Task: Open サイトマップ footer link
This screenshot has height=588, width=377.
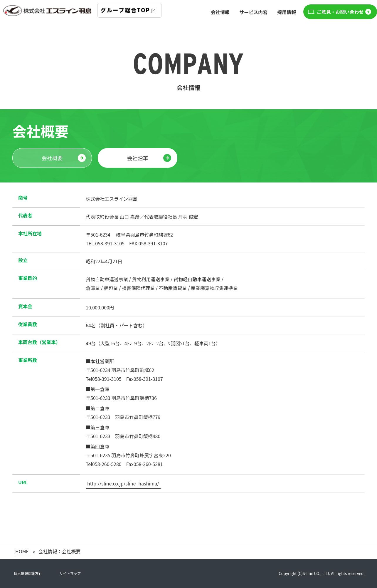Action: tap(70, 573)
